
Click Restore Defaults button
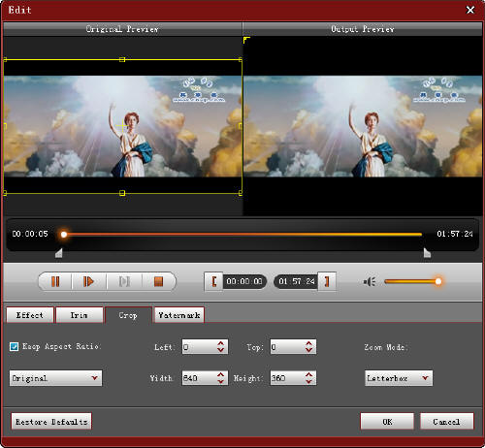[x=51, y=422]
